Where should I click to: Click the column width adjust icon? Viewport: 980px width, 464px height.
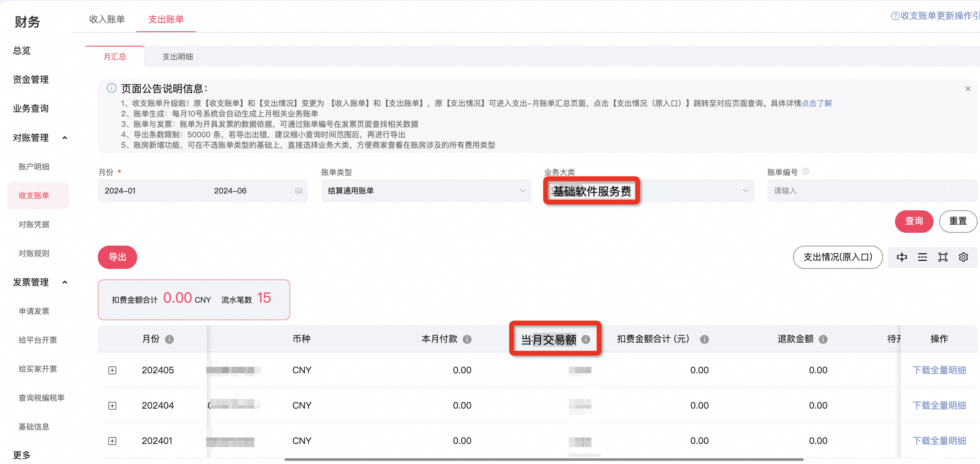pyautogui.click(x=902, y=257)
